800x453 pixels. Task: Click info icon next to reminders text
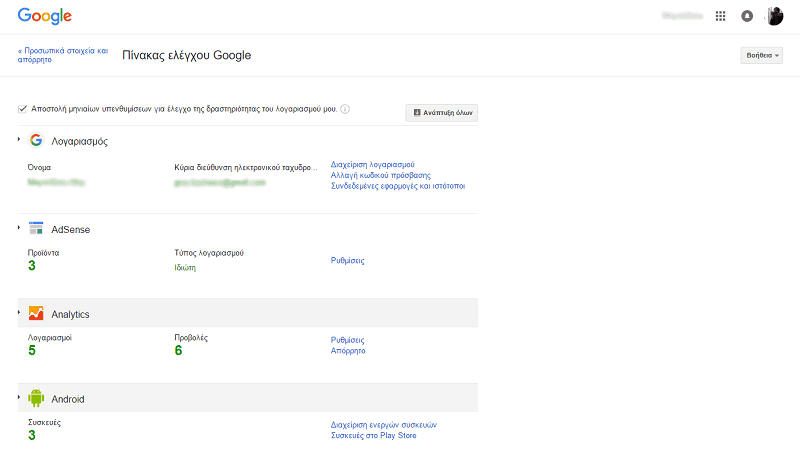coord(345,109)
